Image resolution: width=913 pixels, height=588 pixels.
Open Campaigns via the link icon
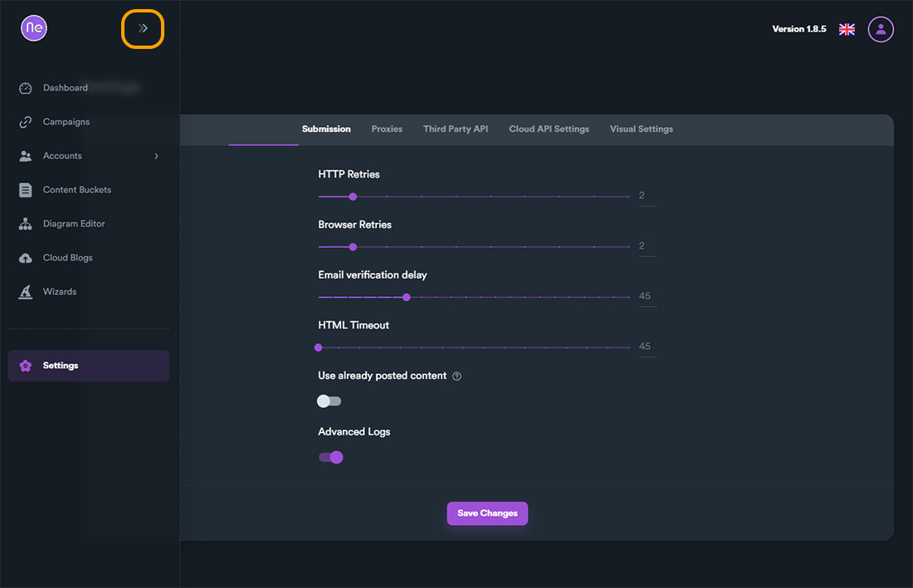(x=26, y=122)
